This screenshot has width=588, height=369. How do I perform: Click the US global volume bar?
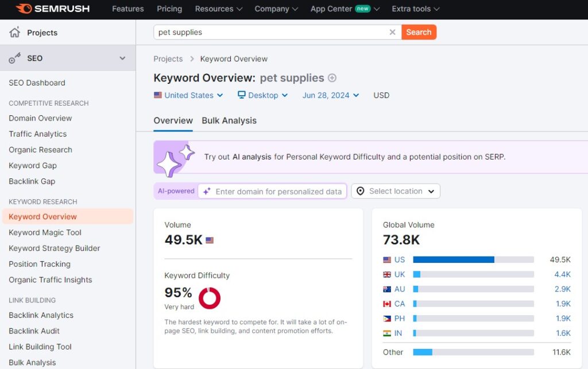tap(473, 259)
